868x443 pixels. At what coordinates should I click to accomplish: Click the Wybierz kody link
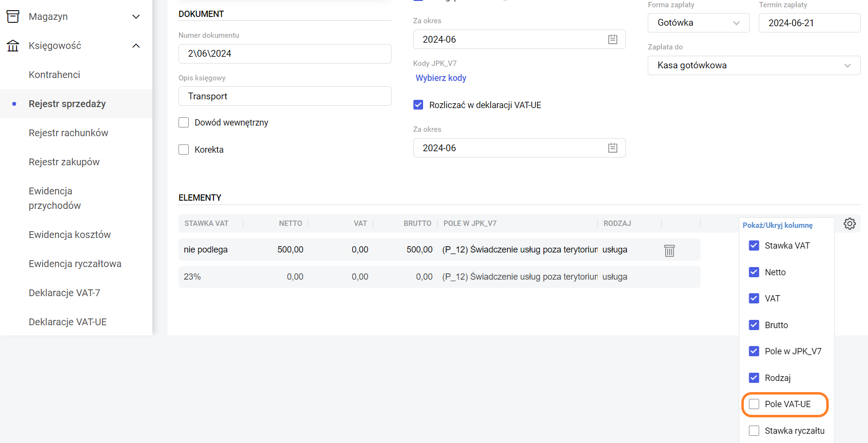pyautogui.click(x=441, y=78)
